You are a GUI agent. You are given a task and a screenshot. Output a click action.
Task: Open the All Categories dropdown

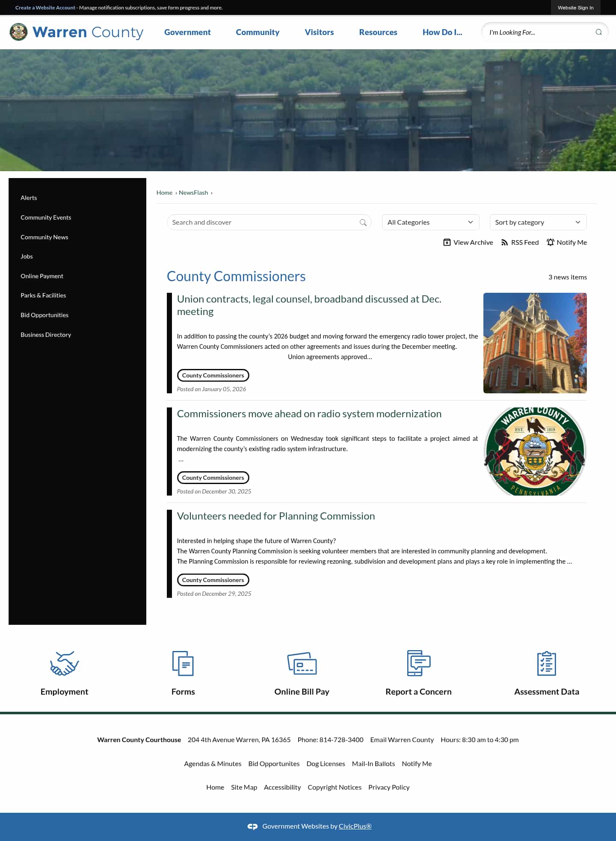(430, 222)
